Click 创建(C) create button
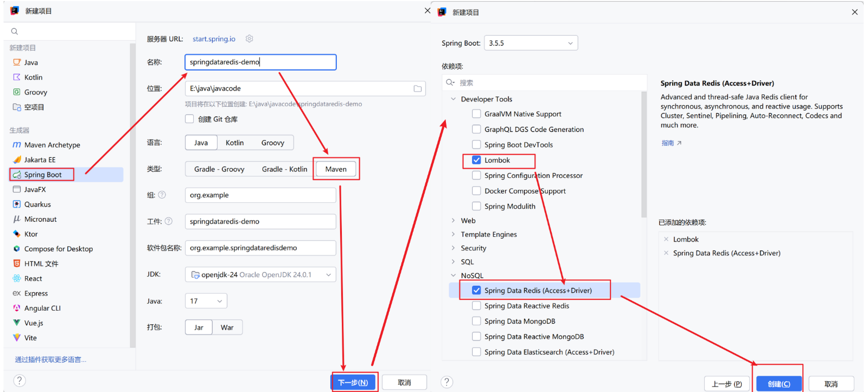The height and width of the screenshot is (392, 868). point(779,384)
